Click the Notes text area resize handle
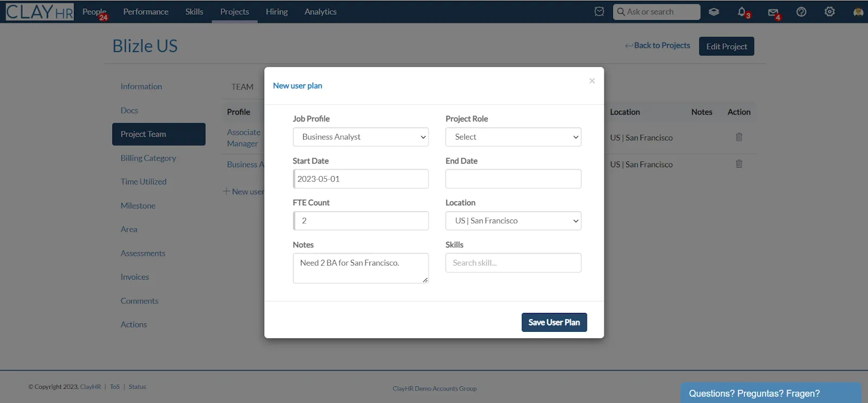 point(425,280)
